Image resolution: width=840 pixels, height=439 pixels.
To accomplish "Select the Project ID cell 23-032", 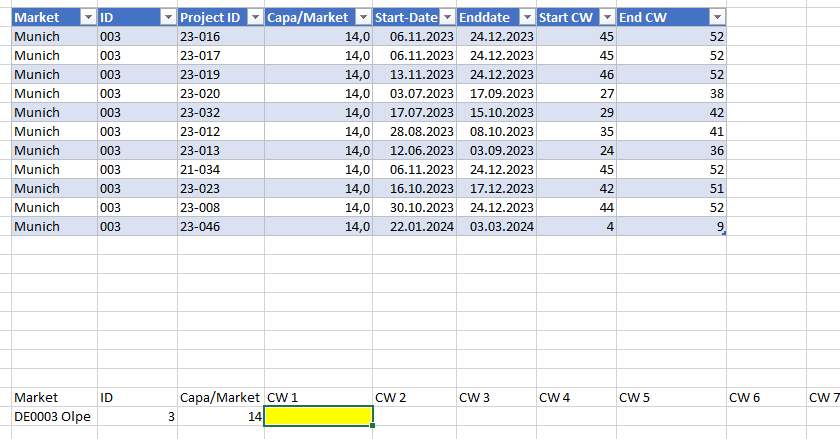I will (x=221, y=113).
